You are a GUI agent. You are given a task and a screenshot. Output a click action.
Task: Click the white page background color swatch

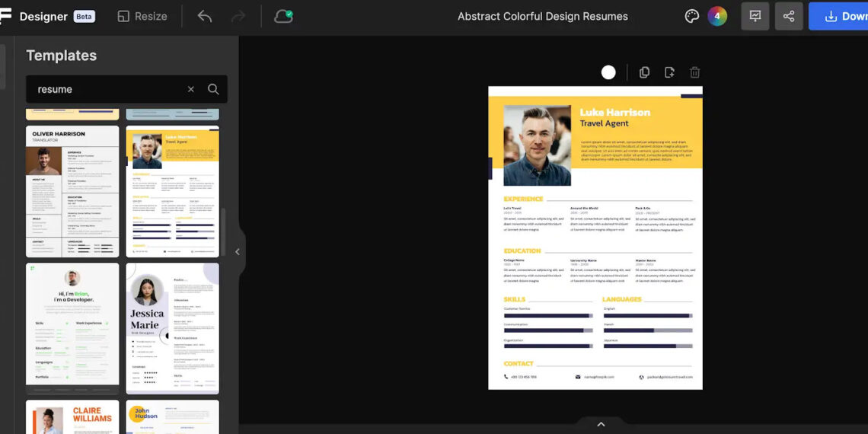click(x=608, y=72)
